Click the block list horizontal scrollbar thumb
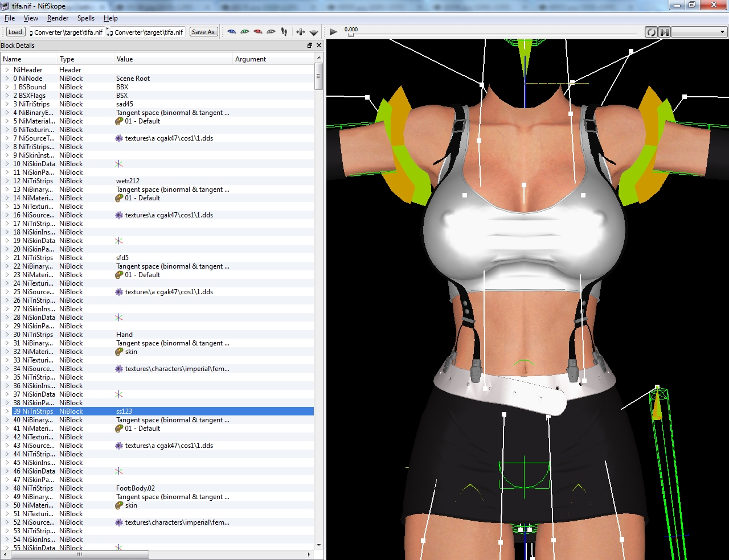This screenshot has width=729, height=560. (79, 554)
